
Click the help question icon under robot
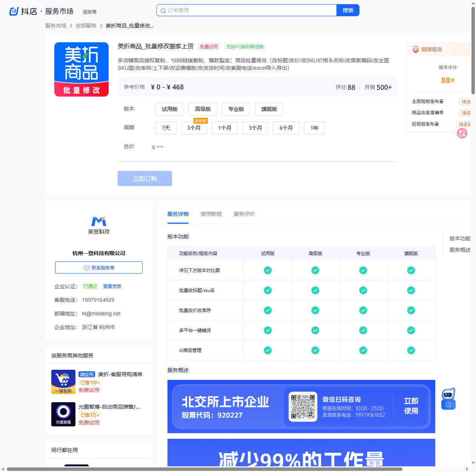click(x=448, y=404)
